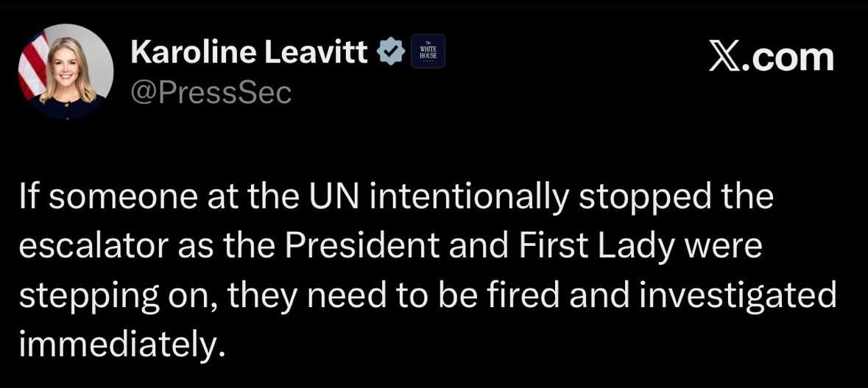
Task: Click the word "need" in the tweet
Action: [340, 295]
